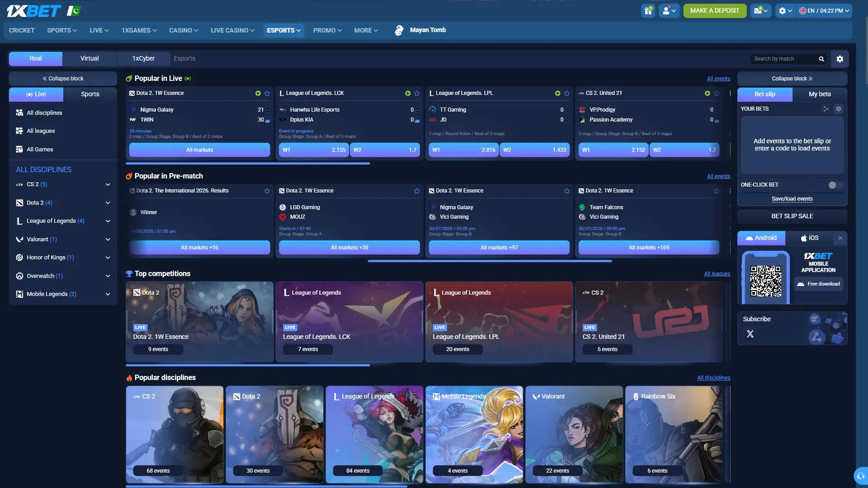The width and height of the screenshot is (868, 488).
Task: Bet W1 at 2.155 on LCK match
Action: [314, 150]
